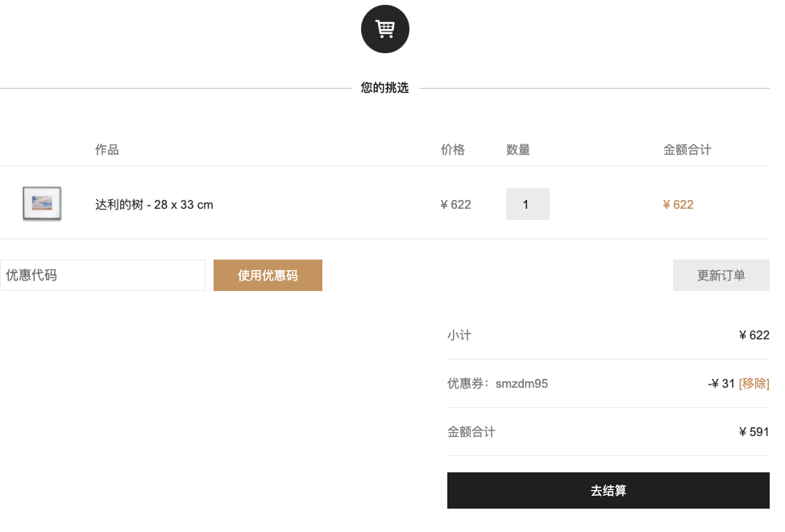Click the 金额合计 table column header

tap(687, 150)
